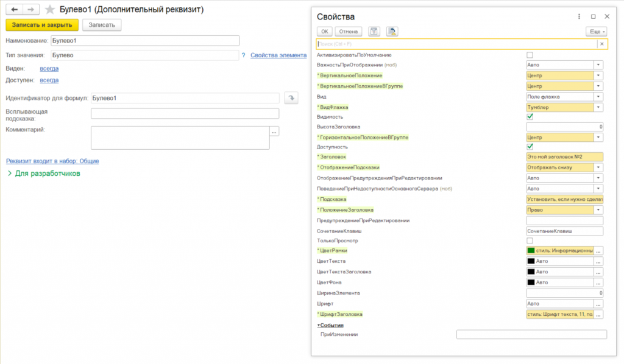This screenshot has width=624, height=364.
Task: Enable АктивизироватьПоУмолчанию checkbox
Action: point(530,55)
